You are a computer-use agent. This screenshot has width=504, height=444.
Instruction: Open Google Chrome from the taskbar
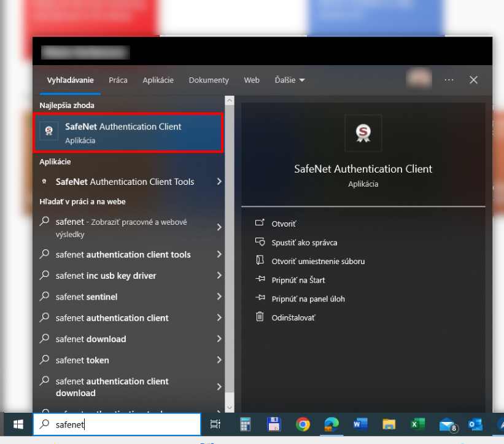(x=303, y=424)
